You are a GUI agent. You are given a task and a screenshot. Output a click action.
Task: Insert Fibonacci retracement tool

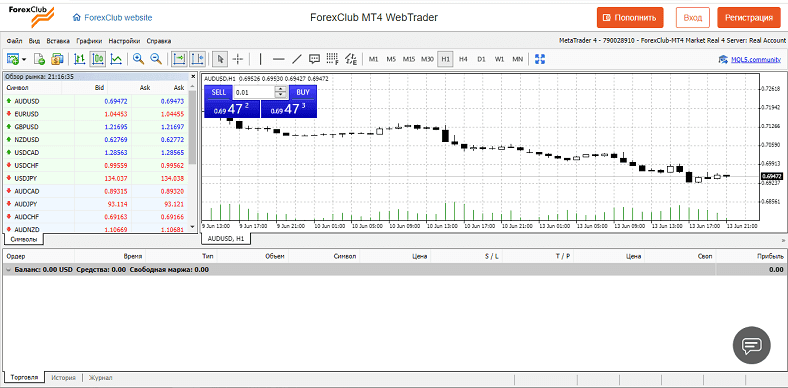click(333, 59)
